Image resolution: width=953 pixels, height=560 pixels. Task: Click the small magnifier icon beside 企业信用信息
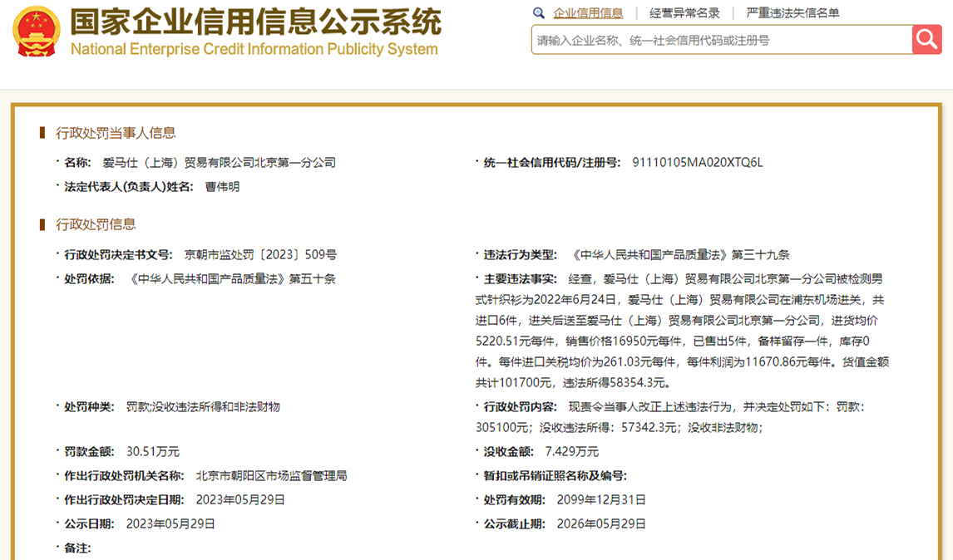click(539, 12)
